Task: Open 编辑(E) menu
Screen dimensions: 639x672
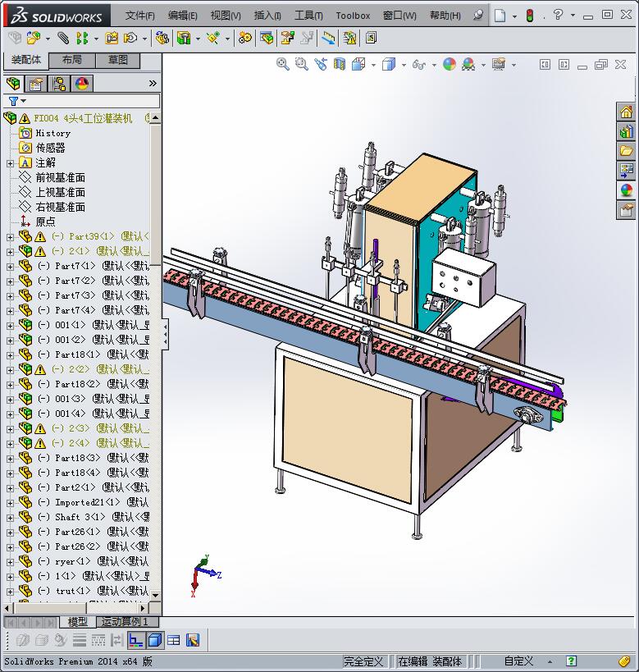Action: tap(183, 16)
